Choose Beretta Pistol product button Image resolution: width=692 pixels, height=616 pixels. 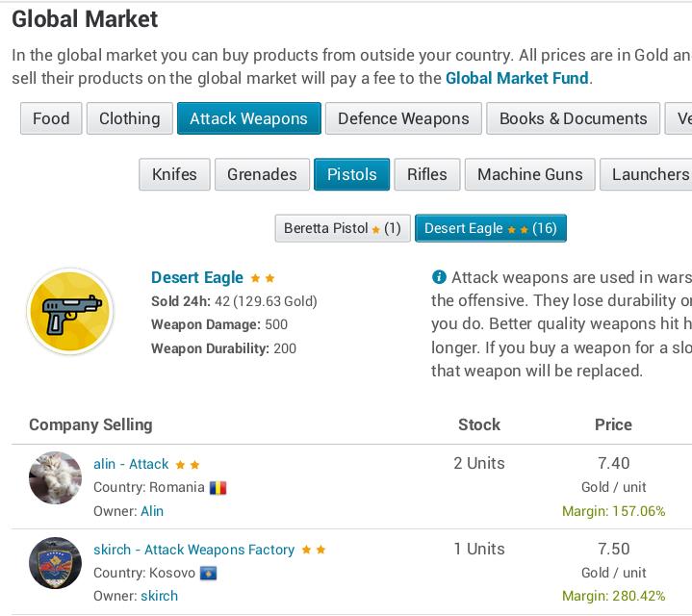343,228
